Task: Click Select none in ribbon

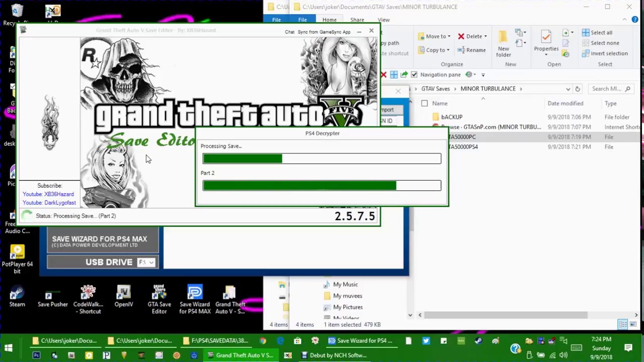Action: click(x=600, y=43)
